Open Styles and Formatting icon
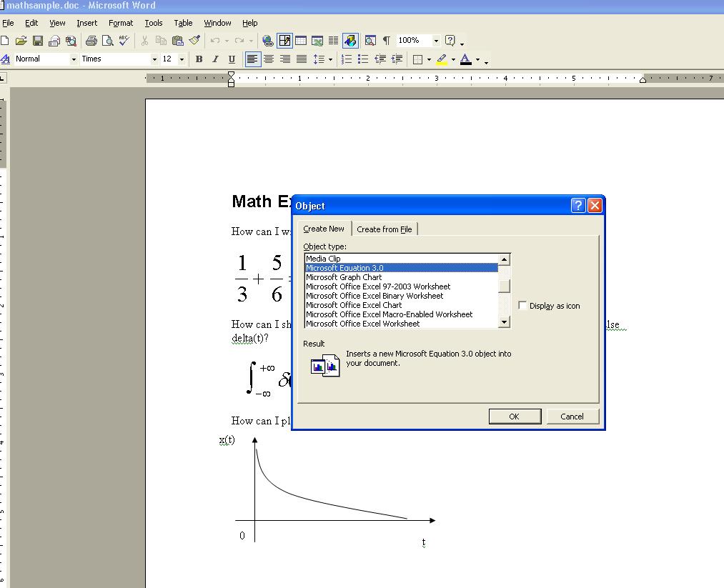Viewport: 724px width, 588px height. [6, 59]
